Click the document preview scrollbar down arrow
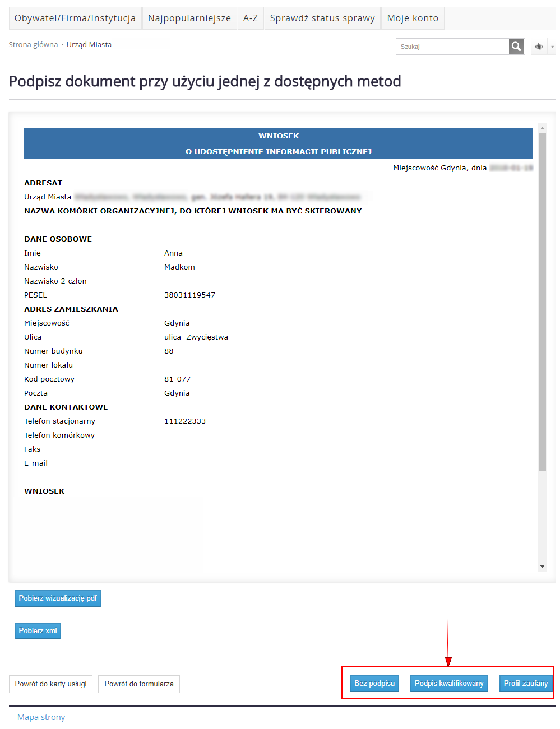Image resolution: width=560 pixels, height=729 pixels. (x=542, y=567)
